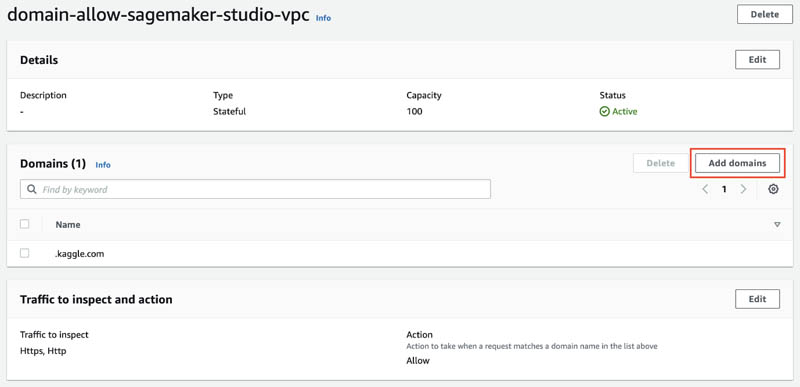This screenshot has width=800, height=387.
Task: Click the magnifier icon in search box
Action: click(x=32, y=189)
